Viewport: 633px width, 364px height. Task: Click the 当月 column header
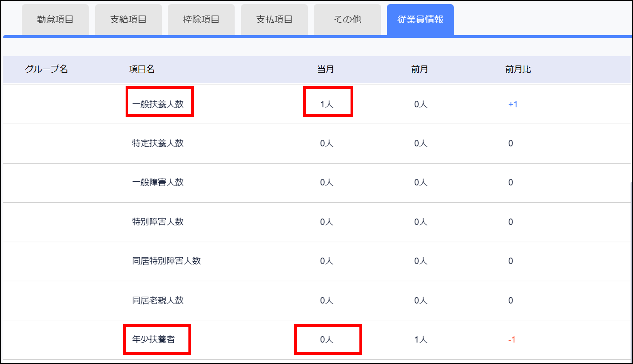tap(325, 69)
